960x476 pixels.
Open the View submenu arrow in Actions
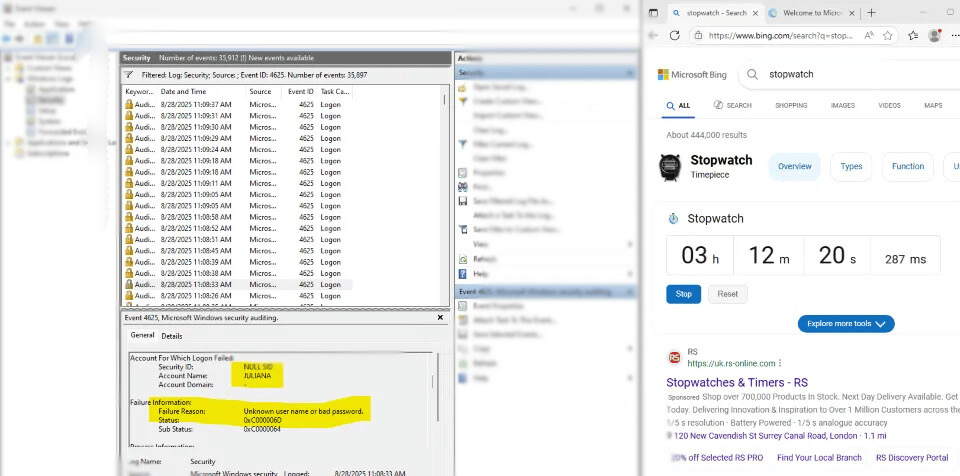631,244
